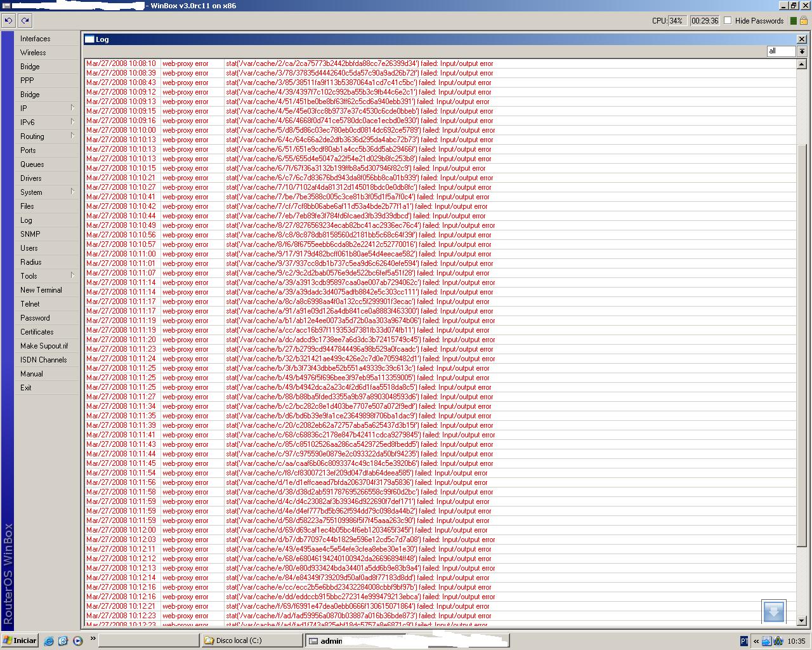Click the Iniciar start button

20,640
